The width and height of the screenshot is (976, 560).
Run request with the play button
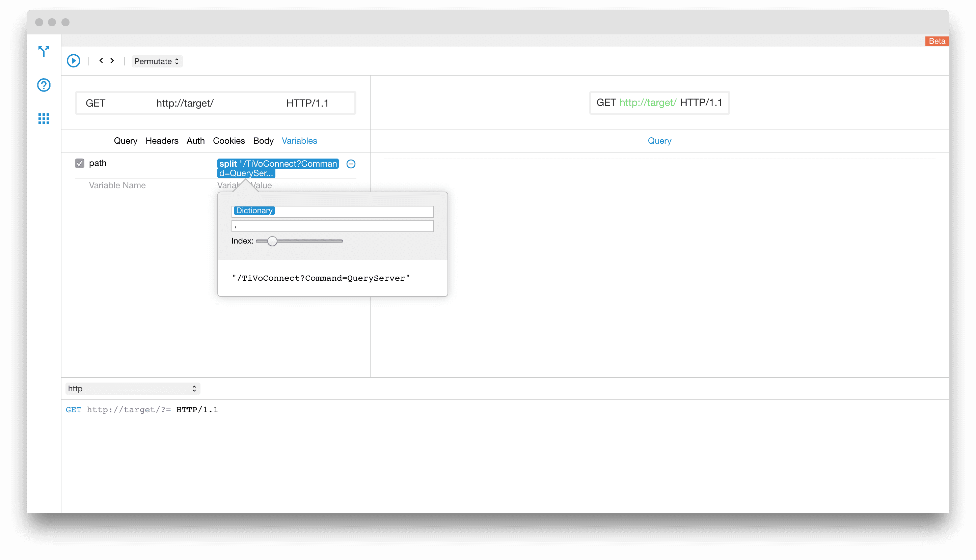[74, 61]
